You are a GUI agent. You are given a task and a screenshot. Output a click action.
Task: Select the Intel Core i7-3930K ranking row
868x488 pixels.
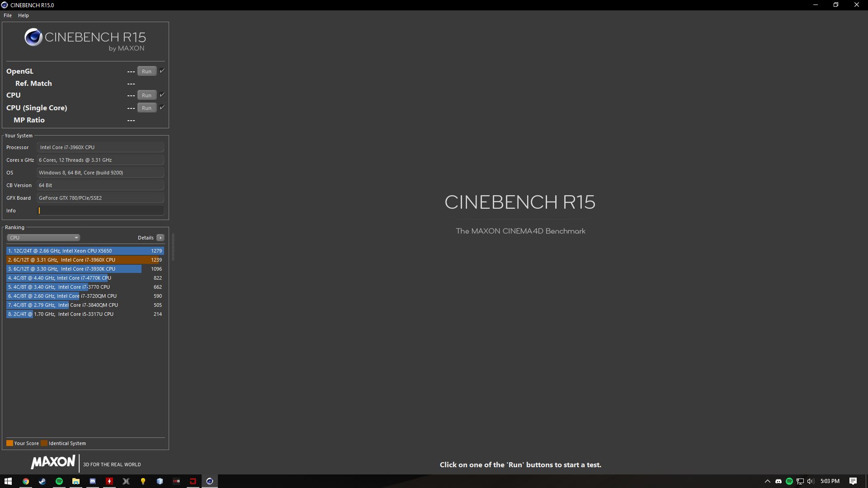pos(85,269)
